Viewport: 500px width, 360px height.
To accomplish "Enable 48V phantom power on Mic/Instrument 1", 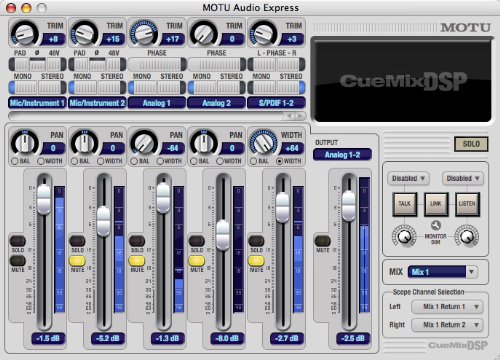I will (55, 63).
